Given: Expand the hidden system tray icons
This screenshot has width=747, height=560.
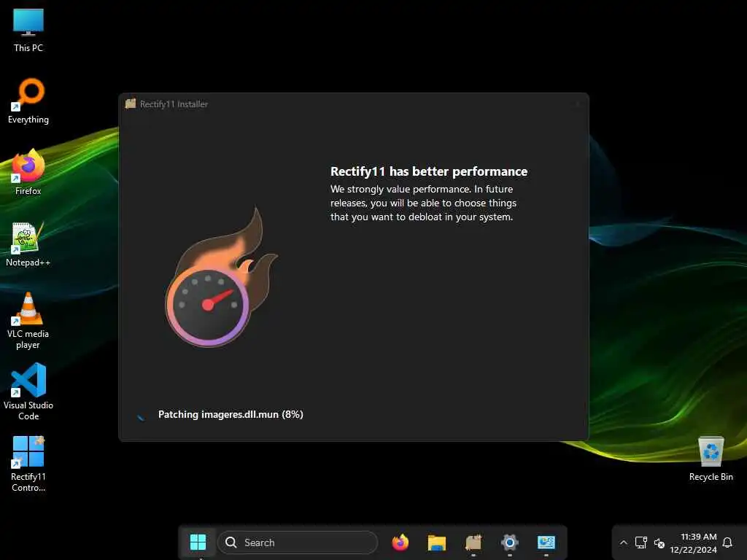Looking at the screenshot, I should click(623, 542).
